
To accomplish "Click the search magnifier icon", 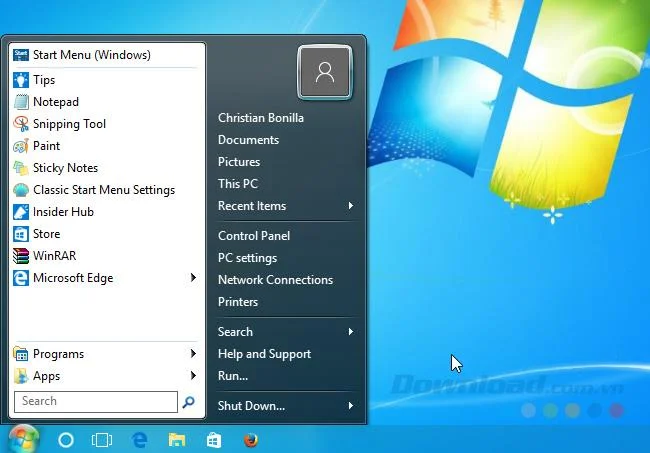I will coord(189,402).
